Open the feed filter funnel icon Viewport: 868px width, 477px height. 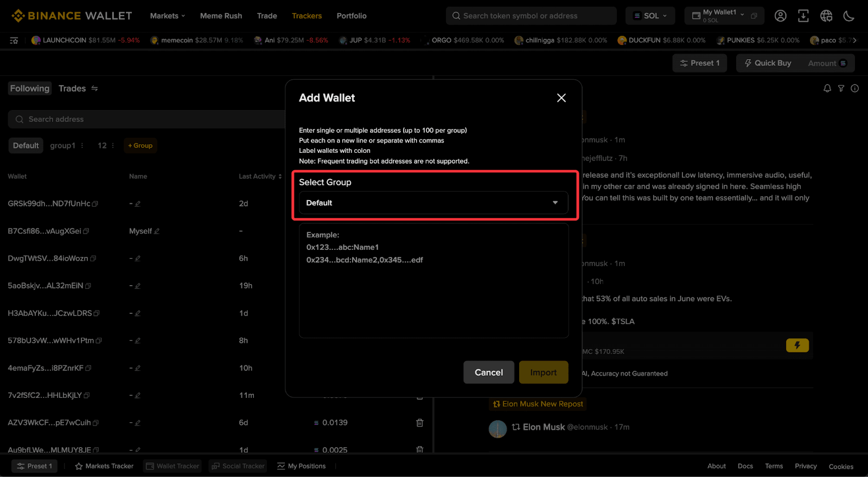[841, 88]
